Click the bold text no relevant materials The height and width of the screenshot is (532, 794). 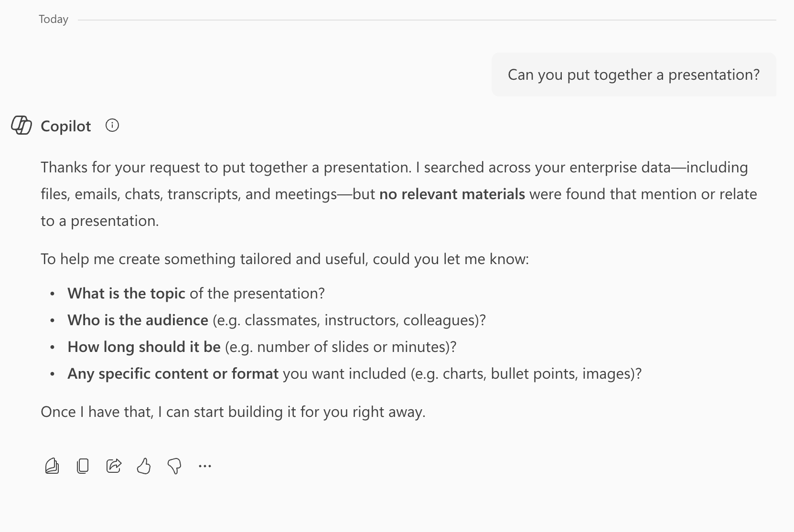coord(452,194)
